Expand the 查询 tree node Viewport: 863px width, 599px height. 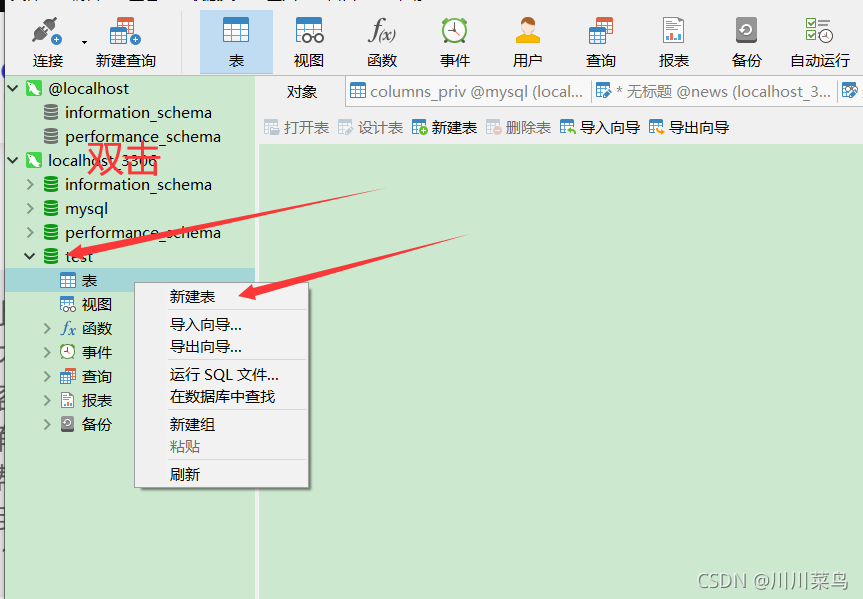click(x=47, y=377)
